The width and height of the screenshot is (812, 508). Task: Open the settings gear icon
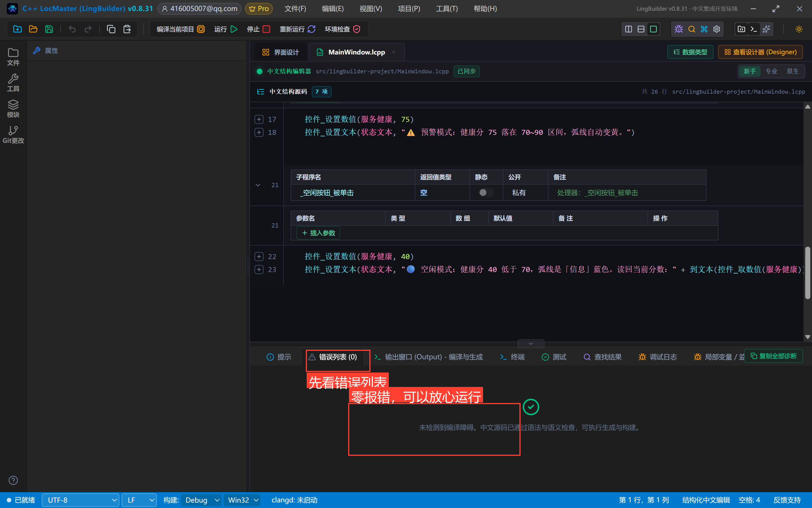click(x=717, y=29)
